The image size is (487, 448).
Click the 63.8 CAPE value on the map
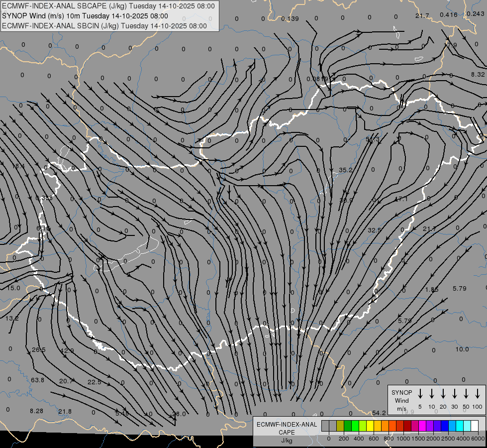pos(37,380)
